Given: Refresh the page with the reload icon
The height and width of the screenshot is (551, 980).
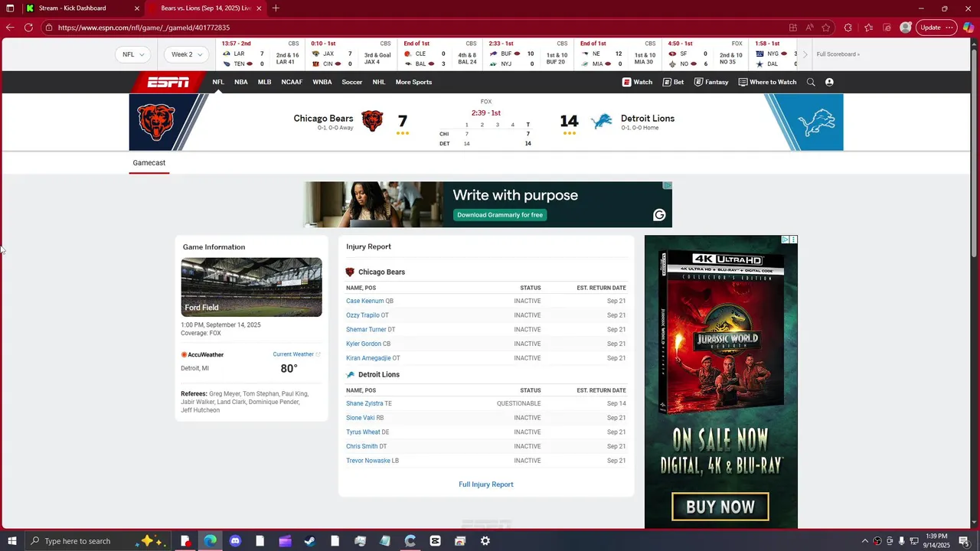Looking at the screenshot, I should (x=28, y=28).
